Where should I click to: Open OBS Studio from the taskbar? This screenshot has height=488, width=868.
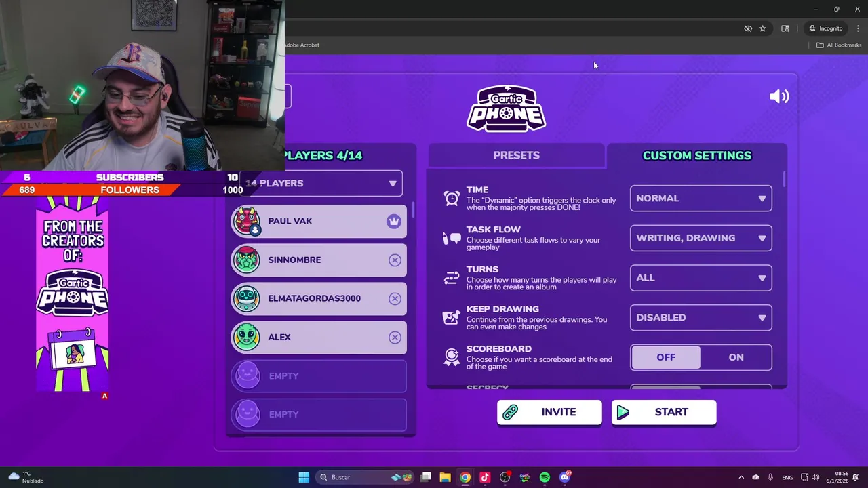point(505,477)
